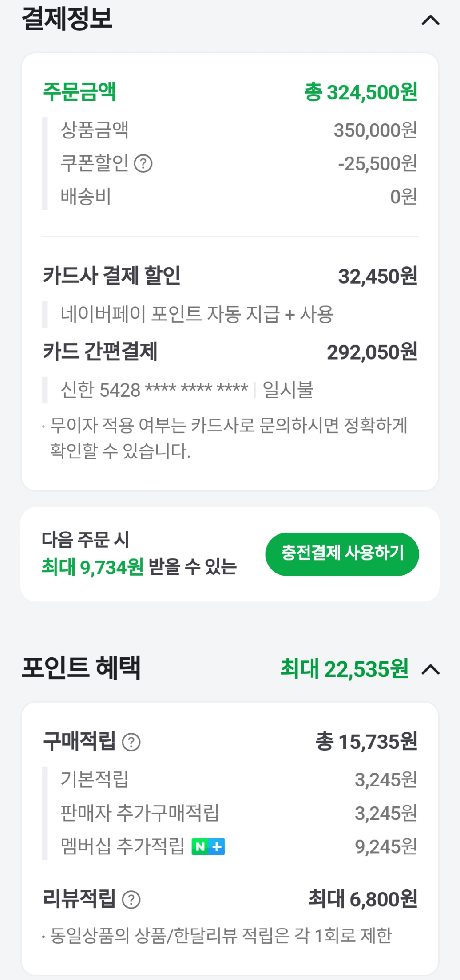The image size is (460, 980).
Task: Collapse the 포인트 혜택 section chevron
Action: point(430,669)
